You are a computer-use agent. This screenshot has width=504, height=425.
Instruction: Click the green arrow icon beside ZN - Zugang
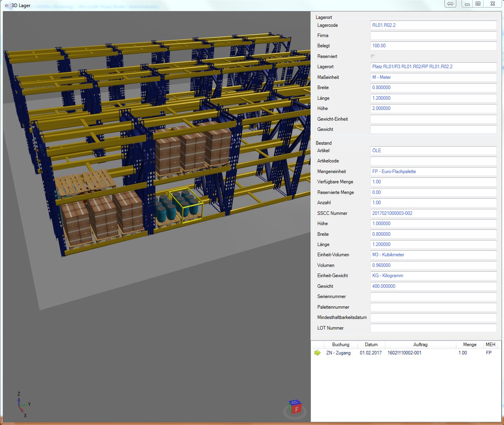click(318, 353)
